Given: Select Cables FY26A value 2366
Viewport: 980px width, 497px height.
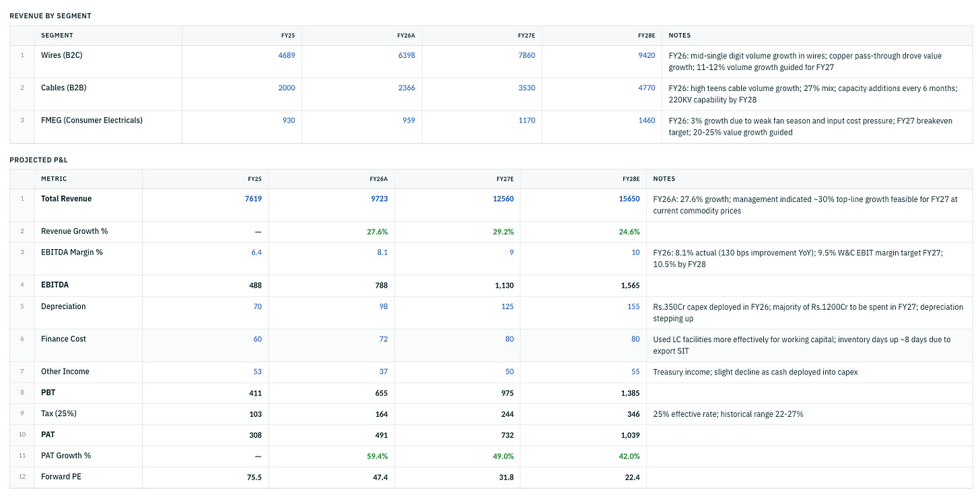Looking at the screenshot, I should pos(407,88).
